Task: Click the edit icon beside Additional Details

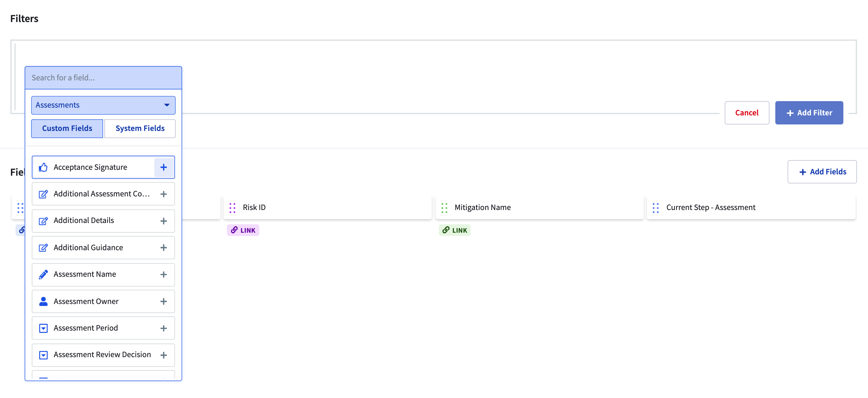Action: (x=43, y=221)
